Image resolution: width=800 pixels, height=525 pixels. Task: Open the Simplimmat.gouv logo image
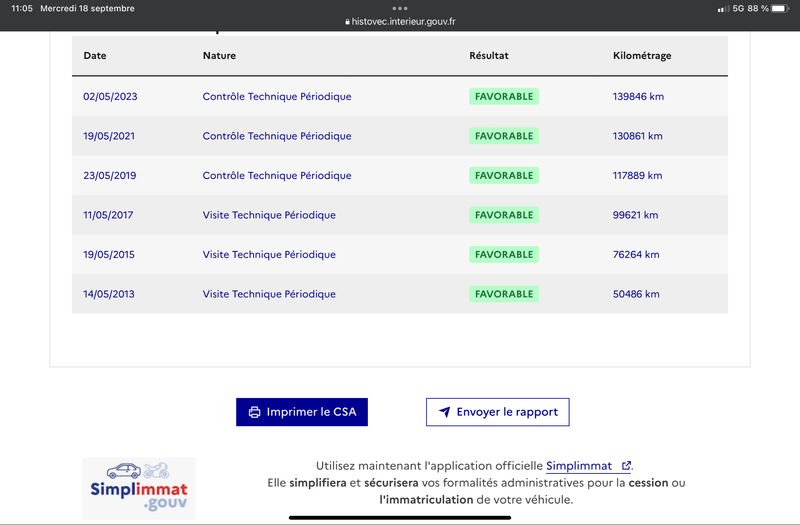click(x=139, y=488)
